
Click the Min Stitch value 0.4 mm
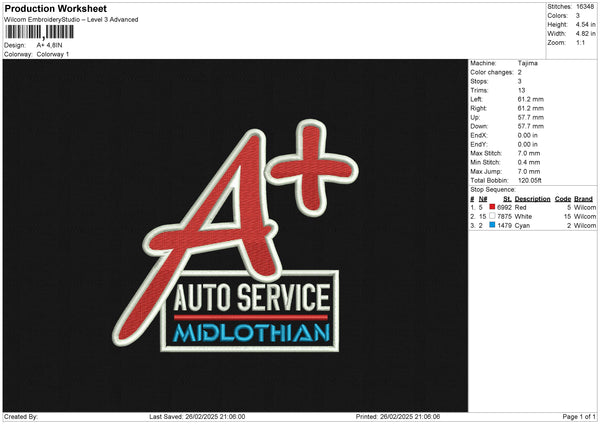point(529,162)
